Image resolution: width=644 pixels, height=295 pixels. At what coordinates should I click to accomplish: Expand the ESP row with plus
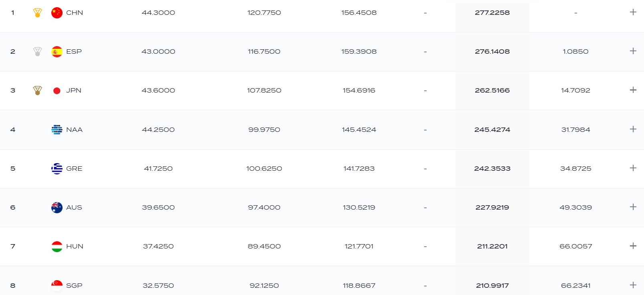633,51
